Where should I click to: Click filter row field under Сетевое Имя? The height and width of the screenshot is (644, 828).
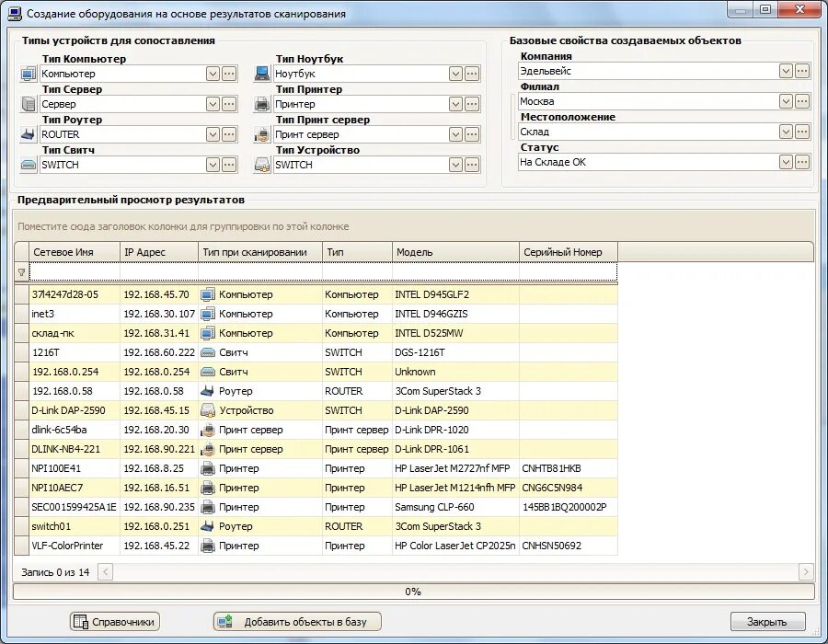tap(75, 272)
